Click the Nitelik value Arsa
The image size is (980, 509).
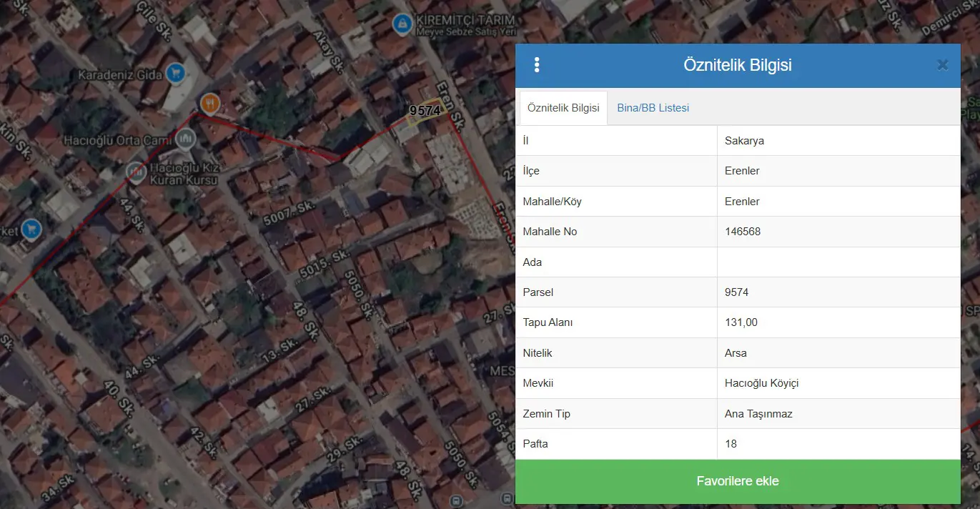[736, 353]
